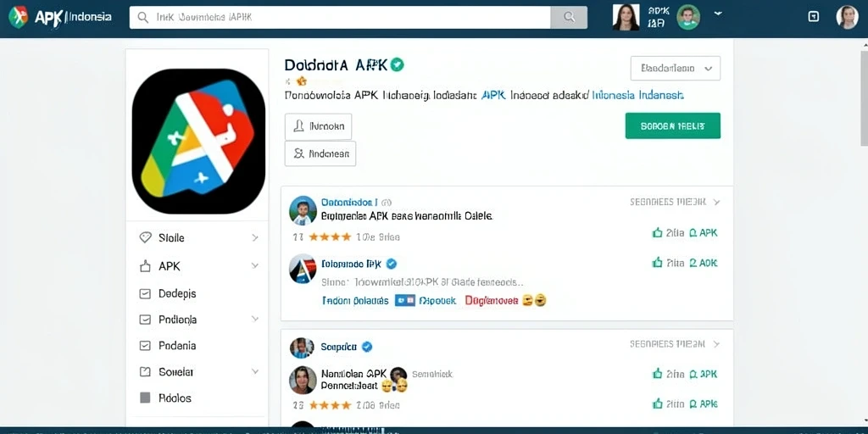
Task: Click blue verified badge beside Tolonaado IPK
Action: (392, 264)
